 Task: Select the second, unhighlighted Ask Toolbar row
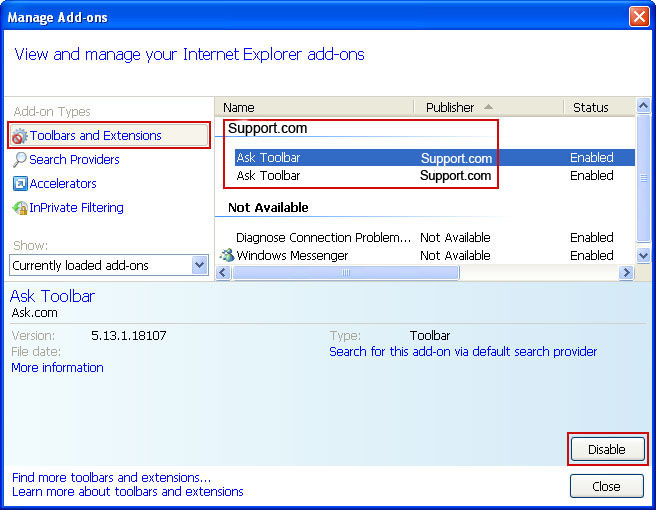pyautogui.click(x=435, y=176)
